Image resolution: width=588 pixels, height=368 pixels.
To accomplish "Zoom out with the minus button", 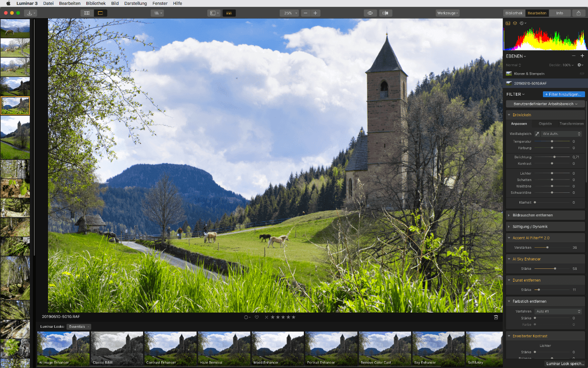I will tap(305, 13).
